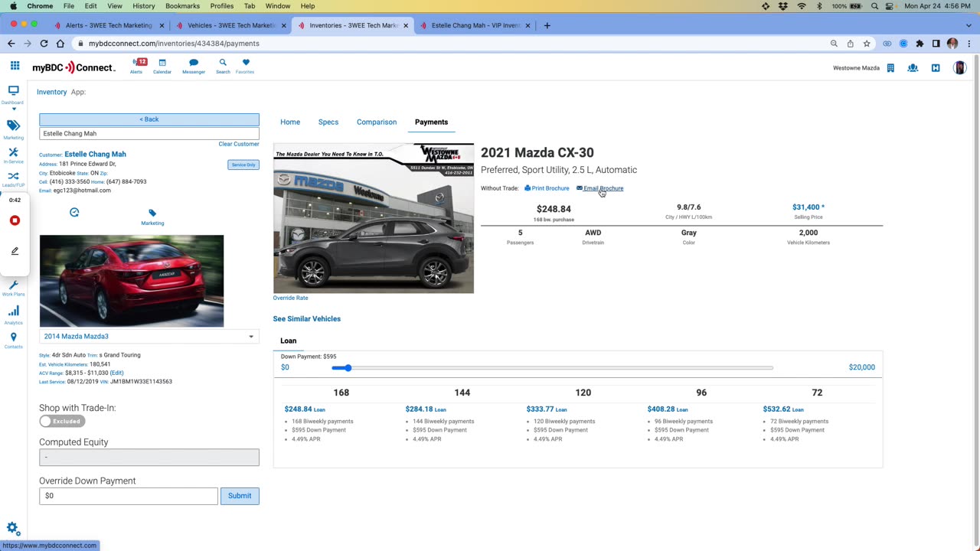
Task: Click Inventory breadcrumb link
Action: [x=52, y=92]
